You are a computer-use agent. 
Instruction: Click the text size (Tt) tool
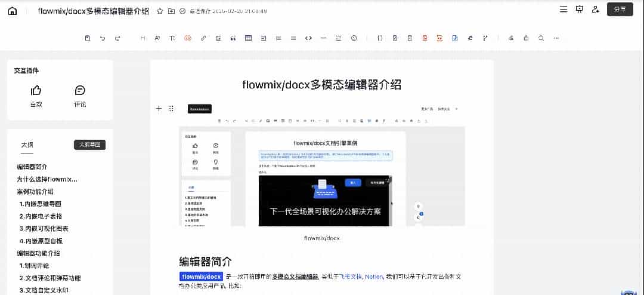click(172, 38)
